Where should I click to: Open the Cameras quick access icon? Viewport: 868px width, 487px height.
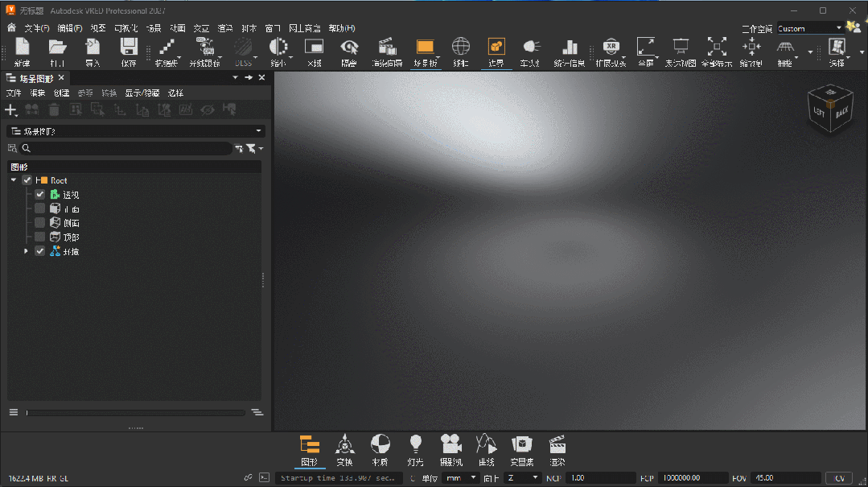tap(450, 444)
